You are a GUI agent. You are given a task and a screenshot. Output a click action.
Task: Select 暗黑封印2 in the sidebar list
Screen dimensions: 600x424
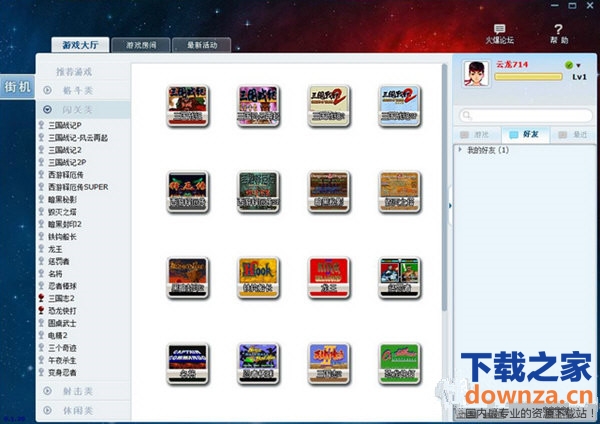[x=65, y=224]
